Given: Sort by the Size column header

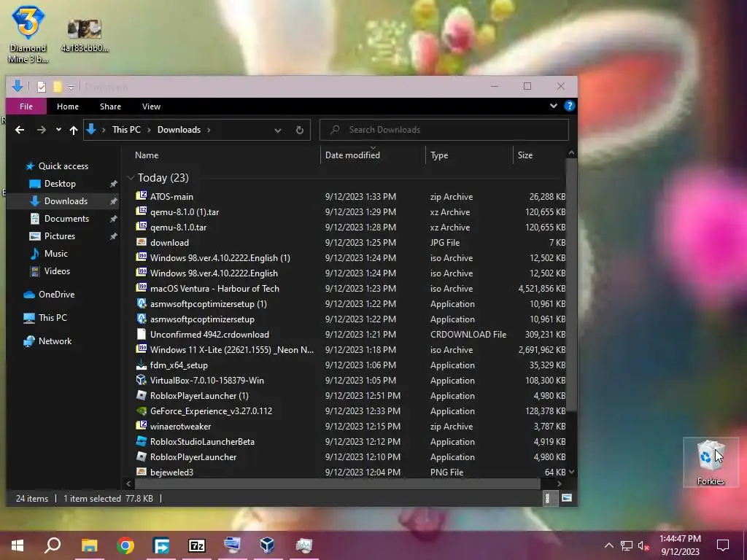Looking at the screenshot, I should [x=525, y=155].
